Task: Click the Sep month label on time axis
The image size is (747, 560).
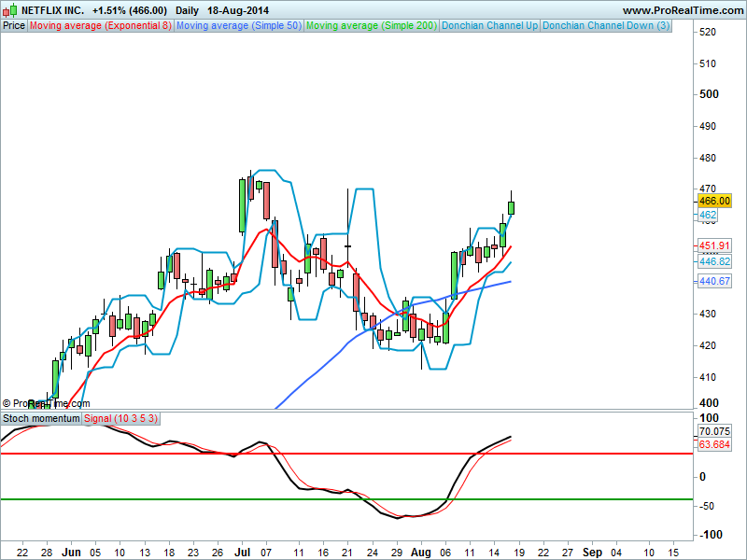Action: pyautogui.click(x=592, y=553)
